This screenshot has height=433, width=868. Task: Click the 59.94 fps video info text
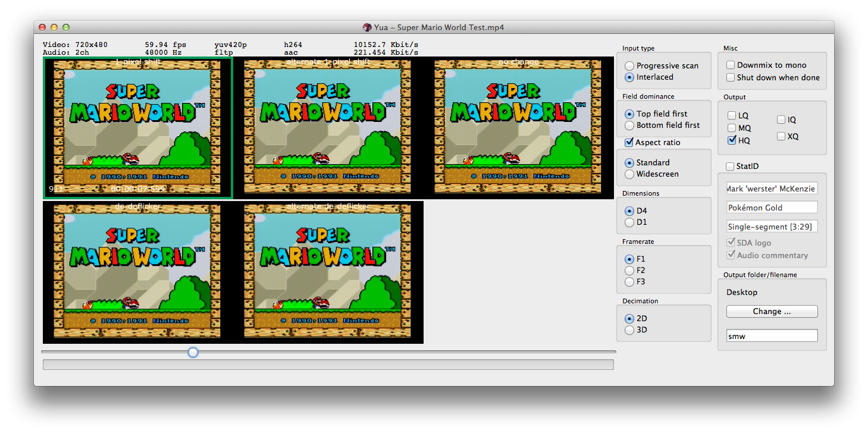(165, 45)
